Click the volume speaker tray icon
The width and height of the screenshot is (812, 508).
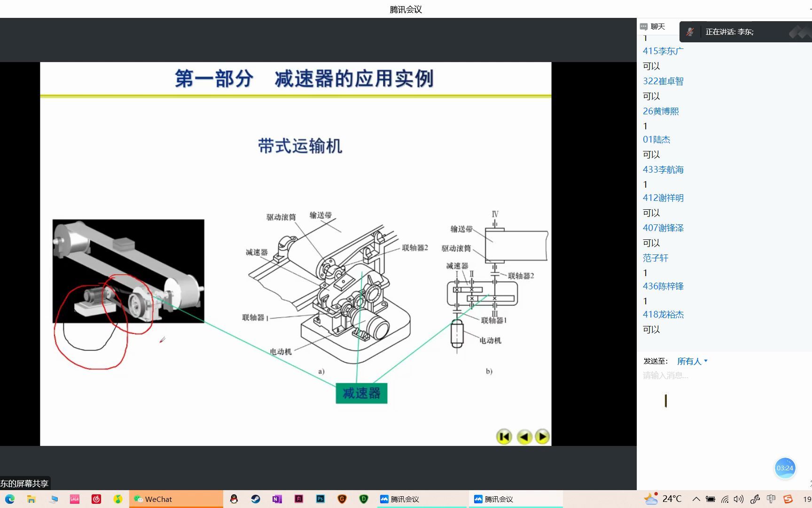pos(739,499)
